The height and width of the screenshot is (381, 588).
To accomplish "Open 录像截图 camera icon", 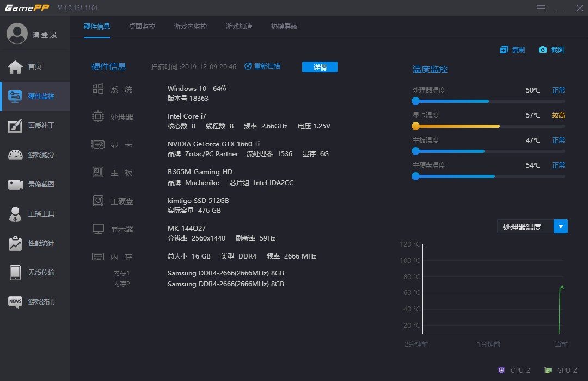I will (15, 185).
